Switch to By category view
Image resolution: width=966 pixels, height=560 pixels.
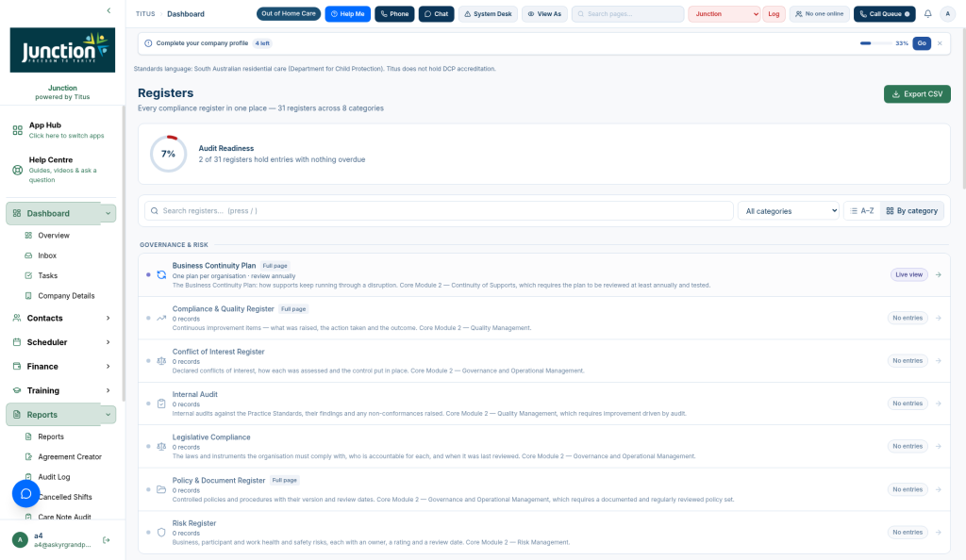pyautogui.click(x=912, y=210)
